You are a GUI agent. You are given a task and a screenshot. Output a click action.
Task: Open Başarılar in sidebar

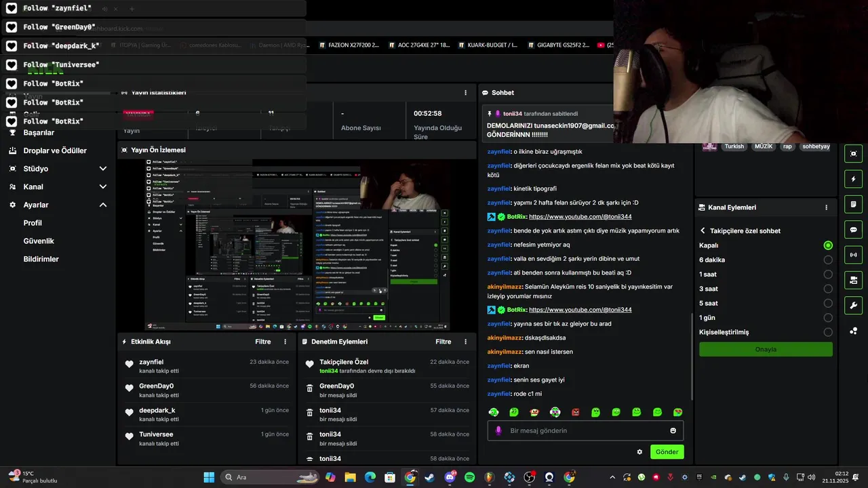click(39, 132)
